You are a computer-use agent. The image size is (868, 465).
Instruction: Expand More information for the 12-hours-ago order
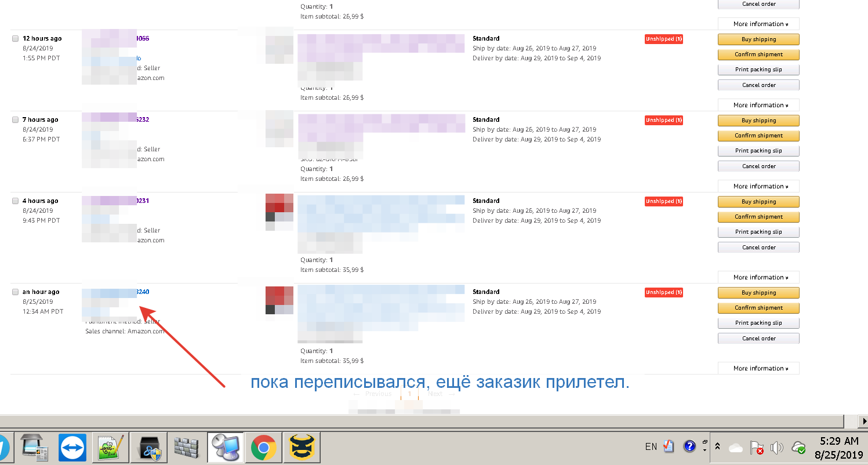[758, 105]
